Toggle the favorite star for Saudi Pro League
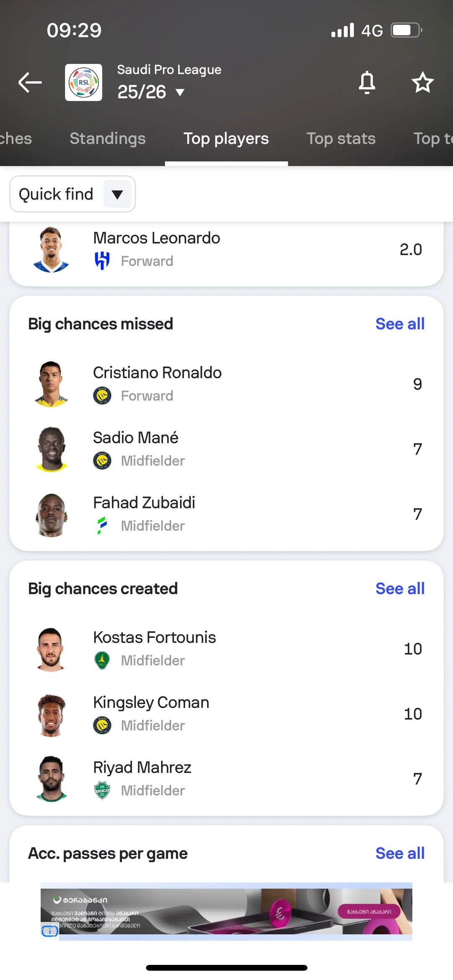The width and height of the screenshot is (453, 980). (x=422, y=82)
